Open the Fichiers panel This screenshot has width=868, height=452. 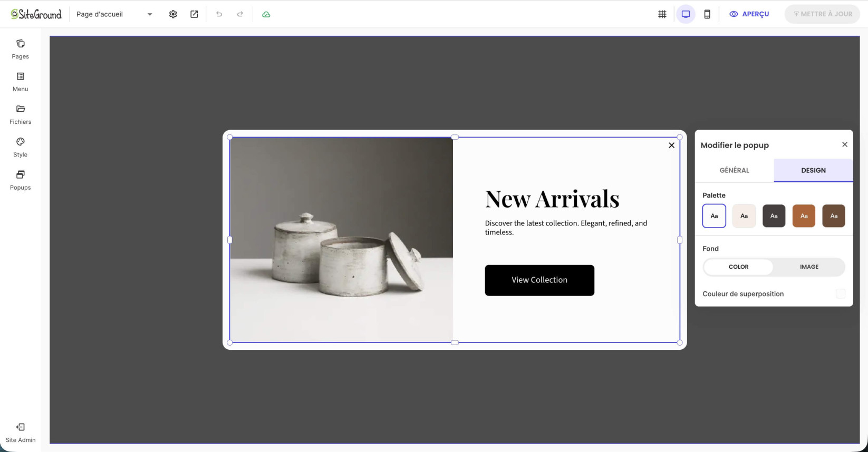[21, 115]
